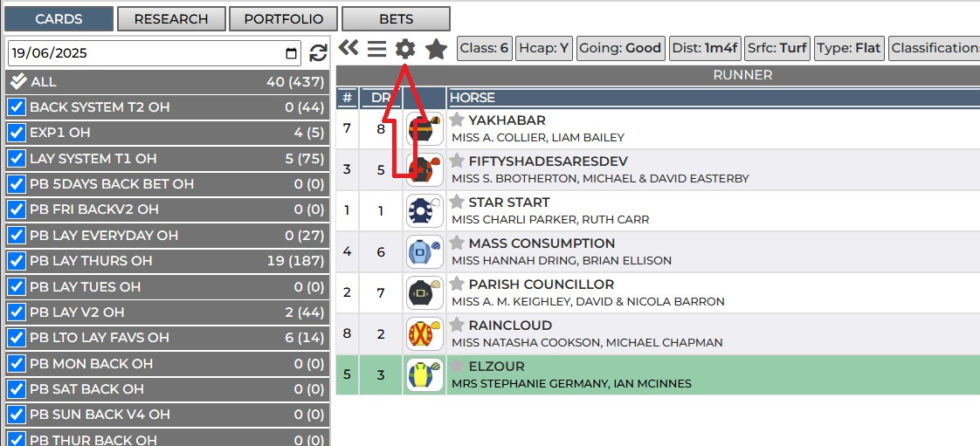Screen dimensions: 980x446
Task: Click the Srfc: Turf filter button
Action: 777,48
